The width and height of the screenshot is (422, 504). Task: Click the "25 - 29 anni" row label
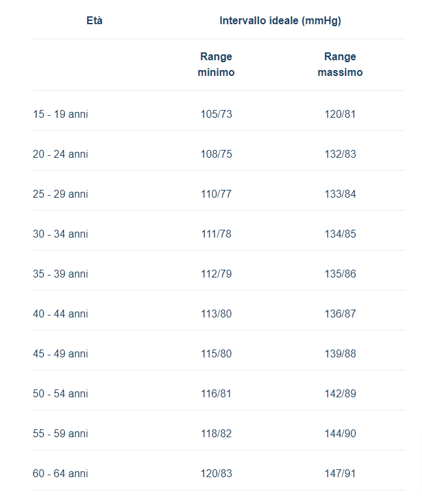coord(60,194)
